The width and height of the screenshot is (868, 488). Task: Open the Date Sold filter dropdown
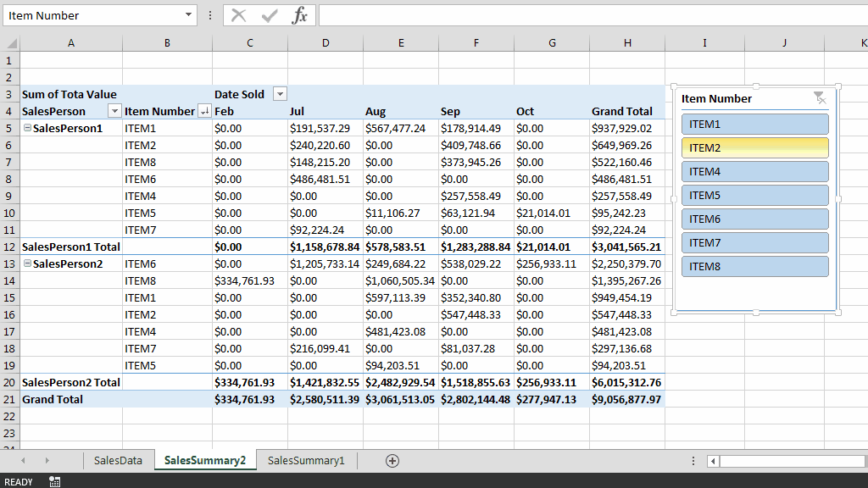(x=280, y=94)
